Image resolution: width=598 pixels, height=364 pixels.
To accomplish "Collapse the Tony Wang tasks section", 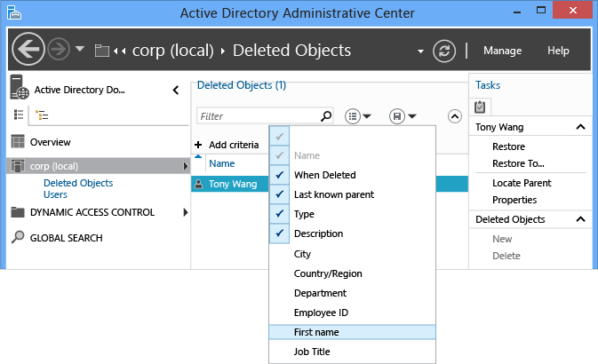I will 580,127.
